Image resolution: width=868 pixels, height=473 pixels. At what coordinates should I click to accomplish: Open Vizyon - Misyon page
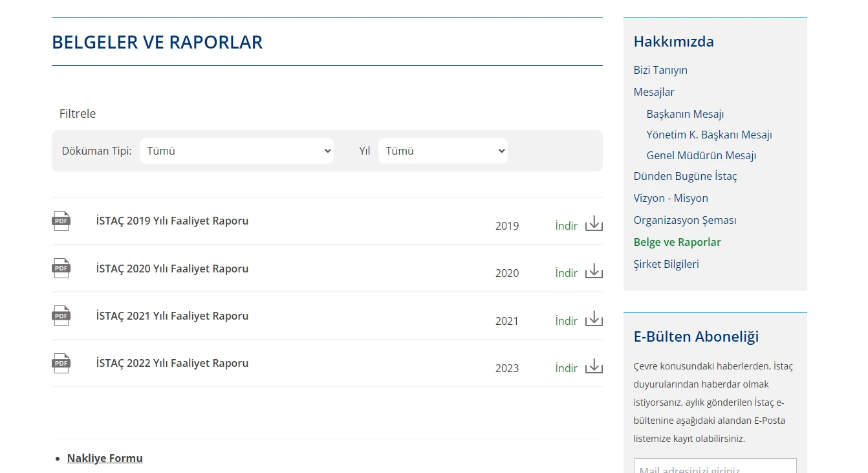pyautogui.click(x=671, y=198)
